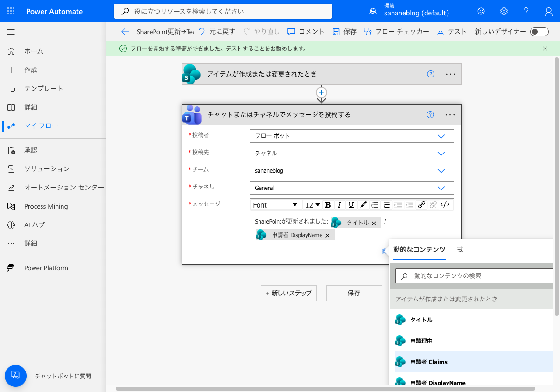Toggle italic formatting in message editor
This screenshot has width=560, height=392.
point(340,205)
